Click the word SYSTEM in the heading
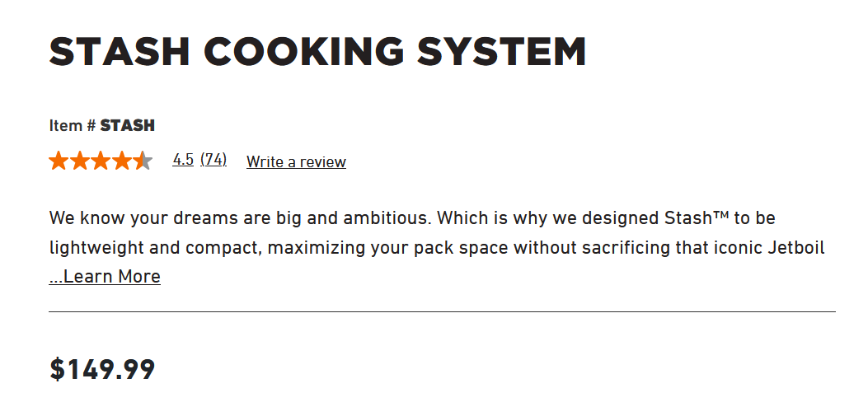This screenshot has height=416, width=868. point(501,53)
